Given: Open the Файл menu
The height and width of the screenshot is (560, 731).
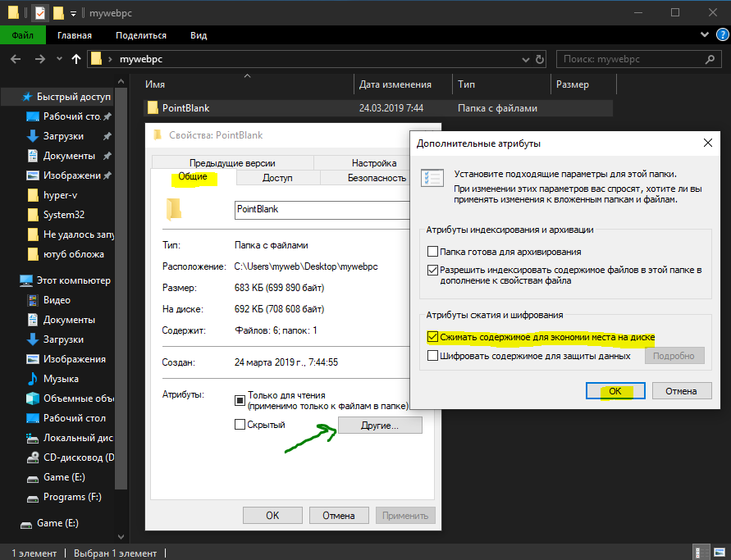Looking at the screenshot, I should point(22,35).
